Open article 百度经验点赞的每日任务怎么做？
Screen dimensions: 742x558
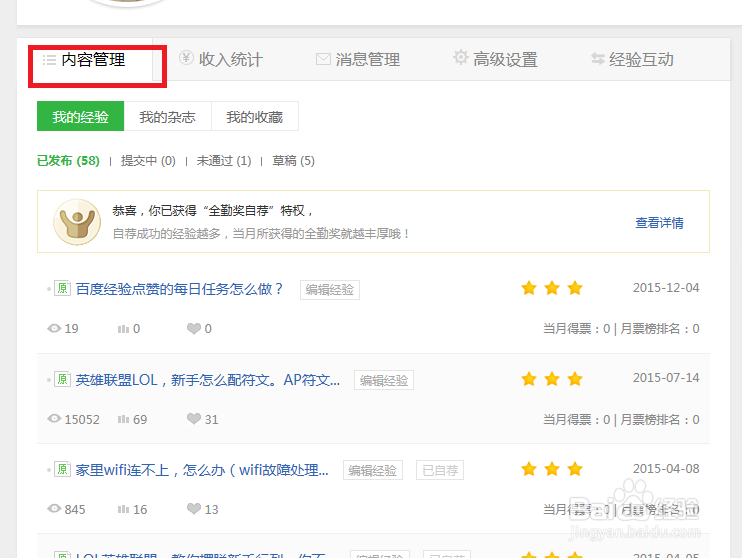pos(179,289)
